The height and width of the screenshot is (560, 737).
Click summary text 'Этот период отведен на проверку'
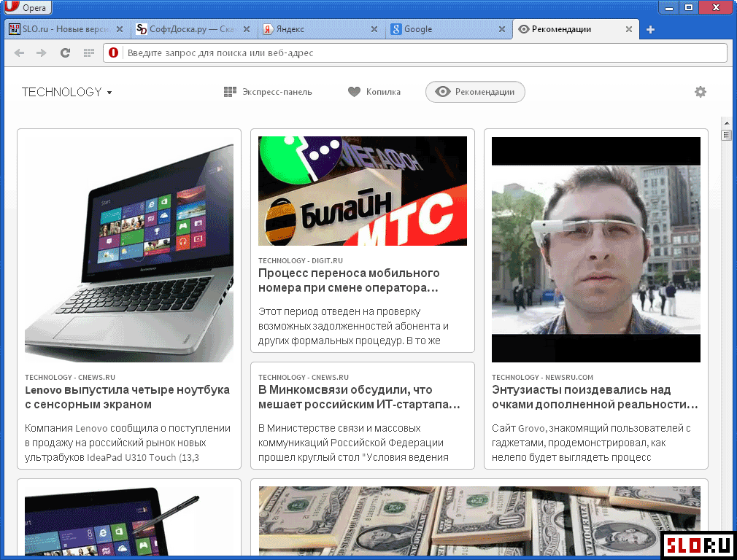[x=353, y=326]
